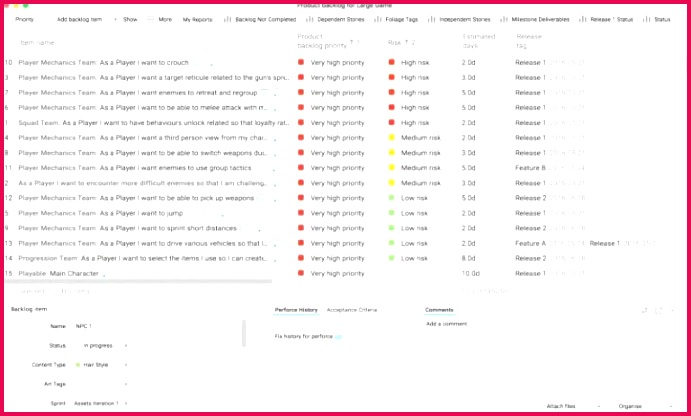This screenshot has width=691, height=416.
Task: Open the Foliage Tags report chart icon
Action: coord(378,19)
